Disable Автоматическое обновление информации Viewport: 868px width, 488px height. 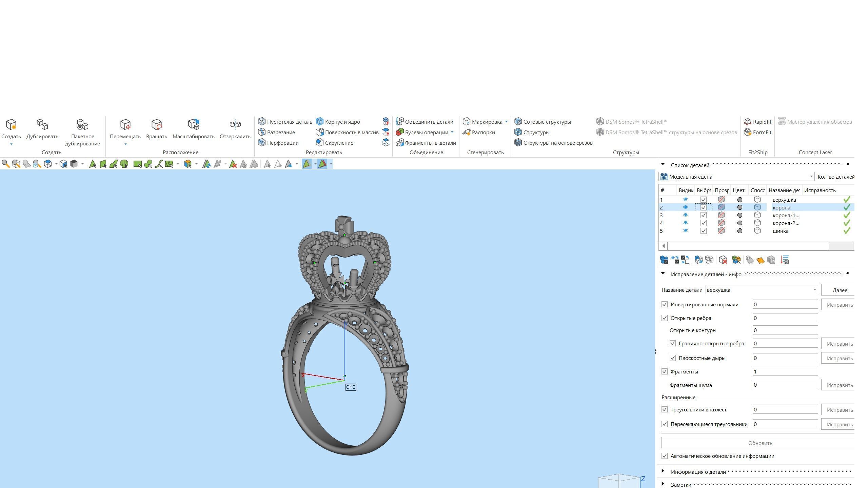tap(665, 456)
